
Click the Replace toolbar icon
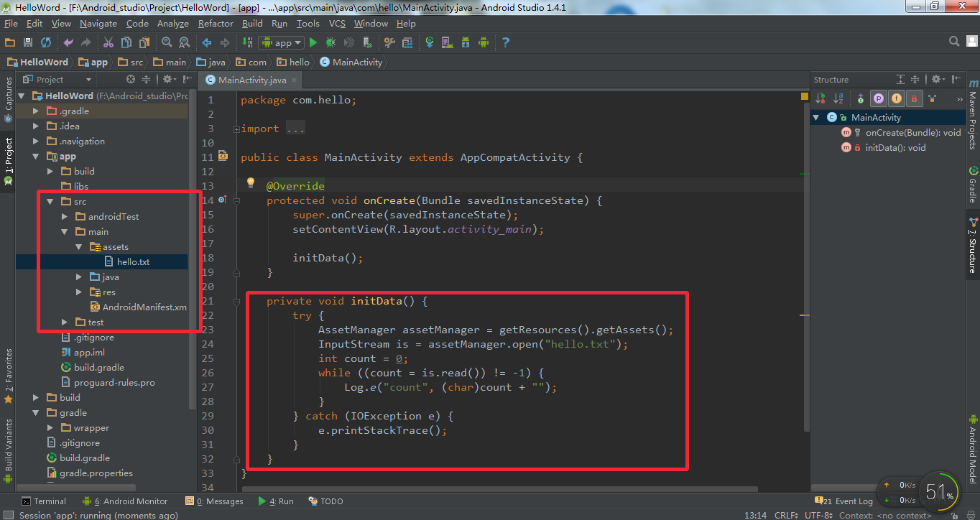pos(184,42)
